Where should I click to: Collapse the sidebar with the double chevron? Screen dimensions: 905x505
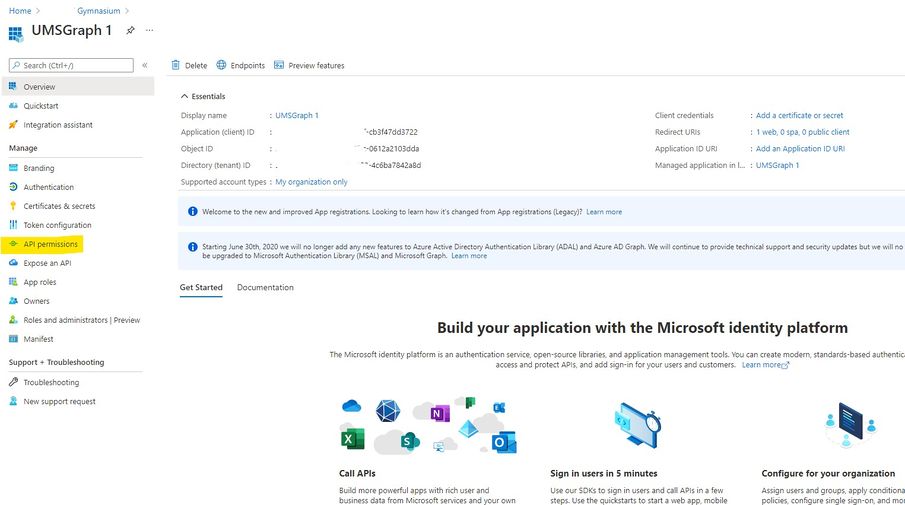[x=145, y=65]
